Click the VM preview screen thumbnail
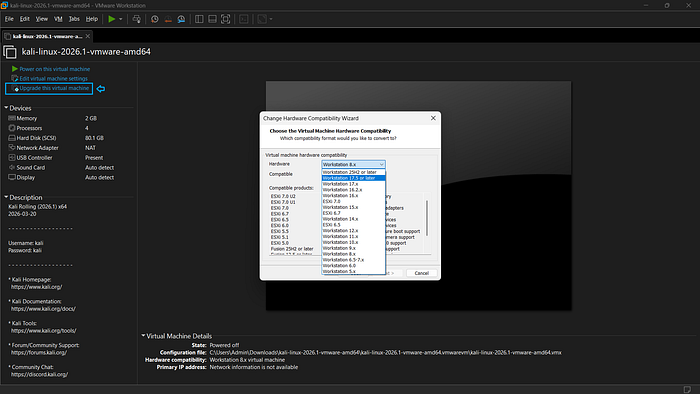Image resolution: width=700 pixels, height=394 pixels. [x=418, y=195]
